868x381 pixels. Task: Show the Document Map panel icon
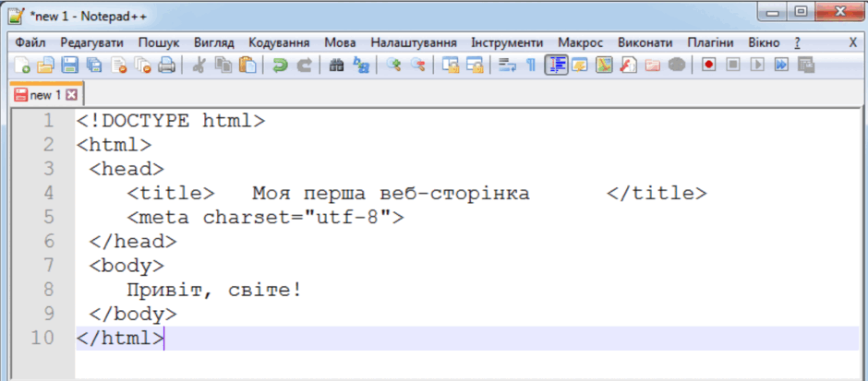(604, 65)
